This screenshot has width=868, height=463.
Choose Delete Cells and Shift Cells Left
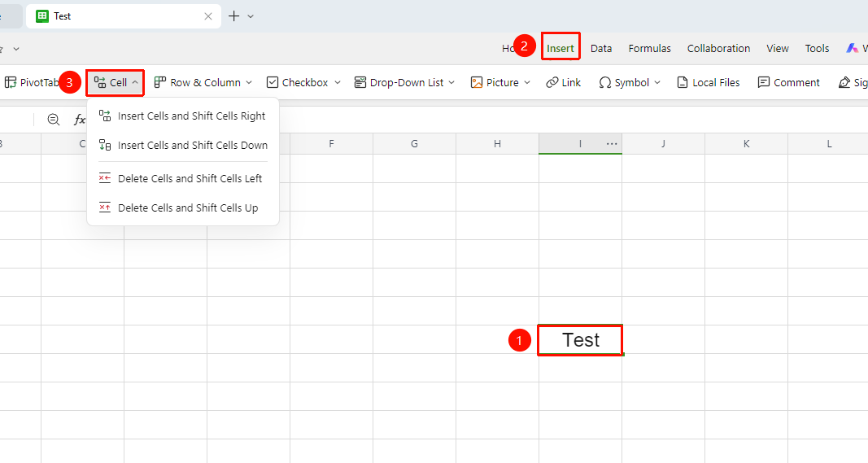point(183,178)
